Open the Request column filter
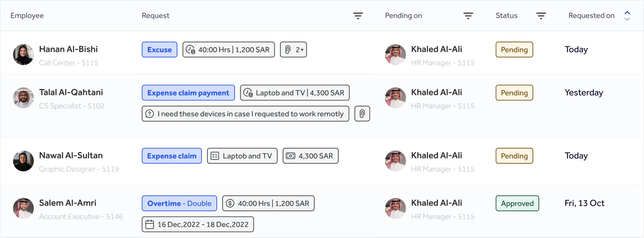Screen dimensions: 644x238 358,16
